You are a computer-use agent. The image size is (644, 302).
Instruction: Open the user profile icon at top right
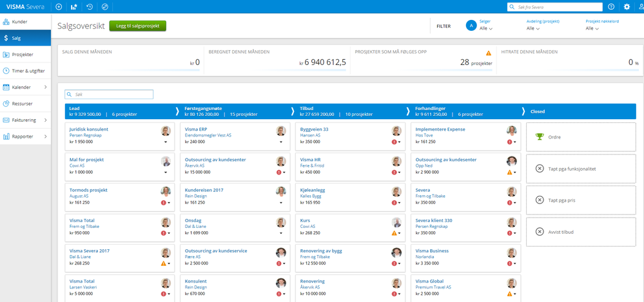tap(641, 6)
